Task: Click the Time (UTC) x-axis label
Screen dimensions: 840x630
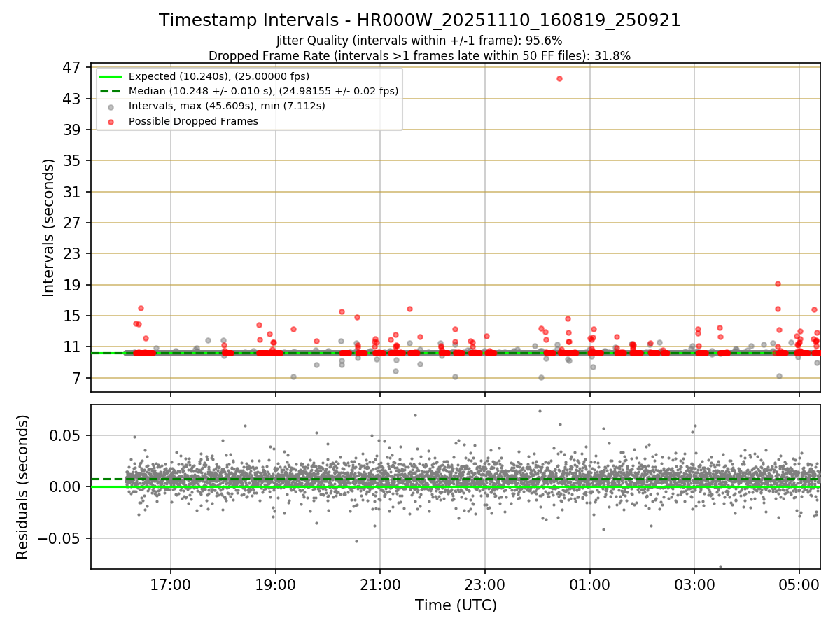Action: click(x=456, y=605)
